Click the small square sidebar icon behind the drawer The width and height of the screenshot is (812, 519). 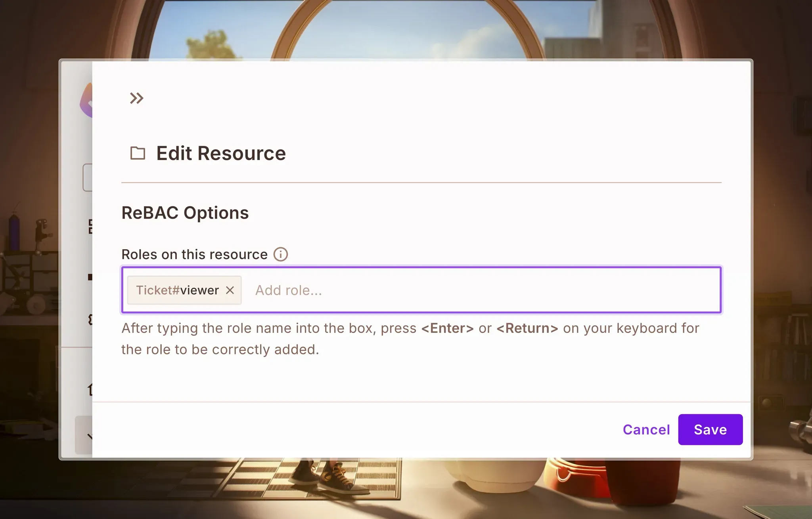point(90,277)
